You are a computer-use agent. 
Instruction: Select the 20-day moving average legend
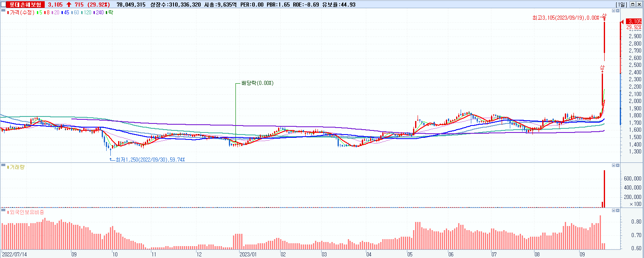point(56,13)
